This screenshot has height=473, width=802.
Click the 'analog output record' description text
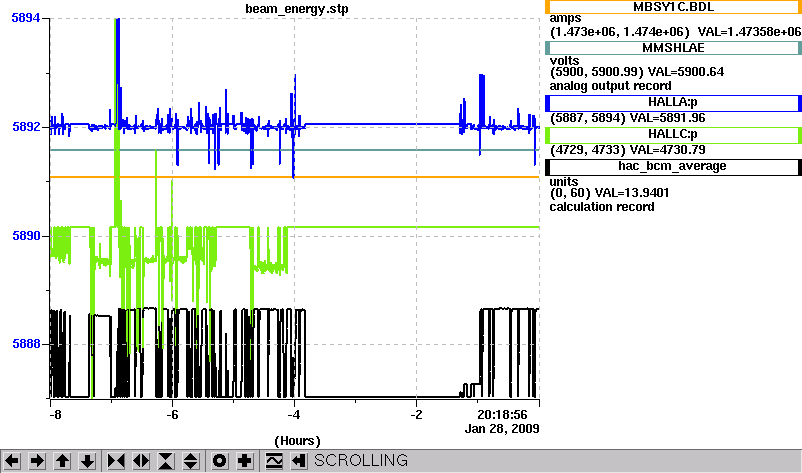(611, 86)
